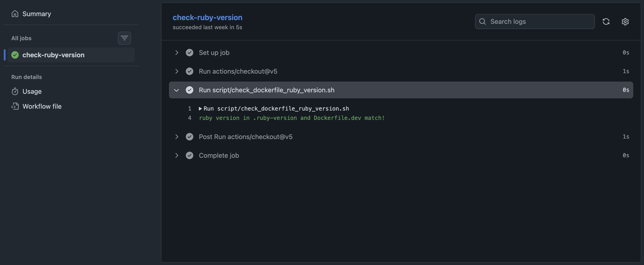Expand the Complete job step chevron
Viewport: 644px width, 265px height.
(176, 156)
